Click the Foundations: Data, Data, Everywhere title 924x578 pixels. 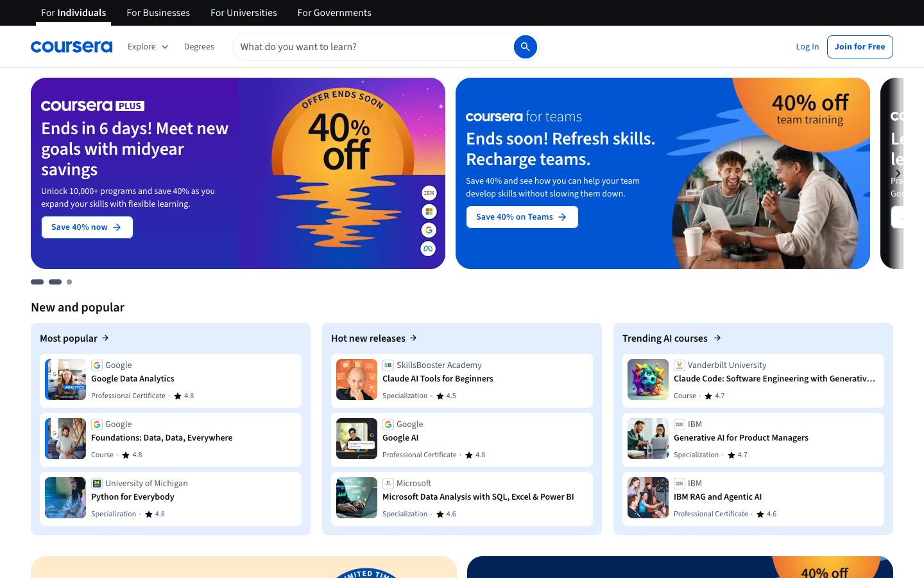point(162,438)
